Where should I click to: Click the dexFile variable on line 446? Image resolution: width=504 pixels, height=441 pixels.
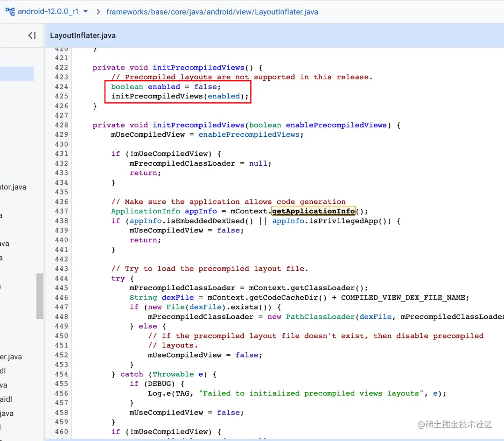tap(178, 298)
